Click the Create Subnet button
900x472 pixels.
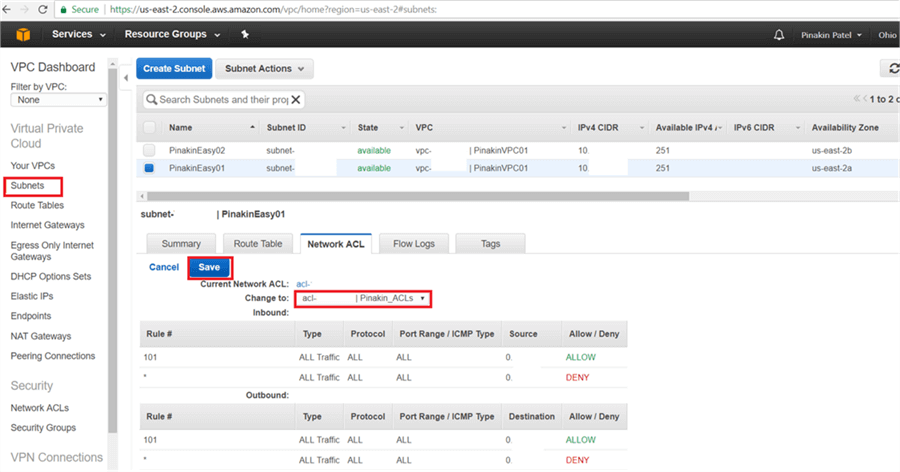coord(174,68)
